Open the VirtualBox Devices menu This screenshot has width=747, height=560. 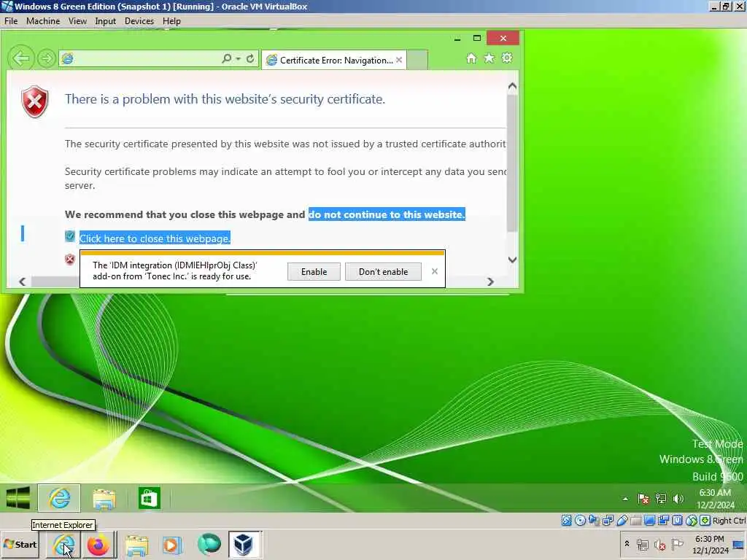139,21
